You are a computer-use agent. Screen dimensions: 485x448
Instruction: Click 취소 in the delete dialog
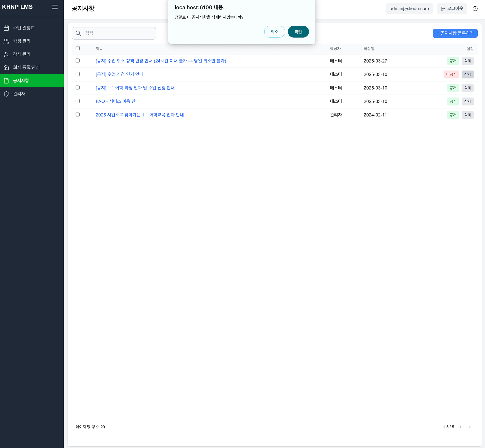274,32
